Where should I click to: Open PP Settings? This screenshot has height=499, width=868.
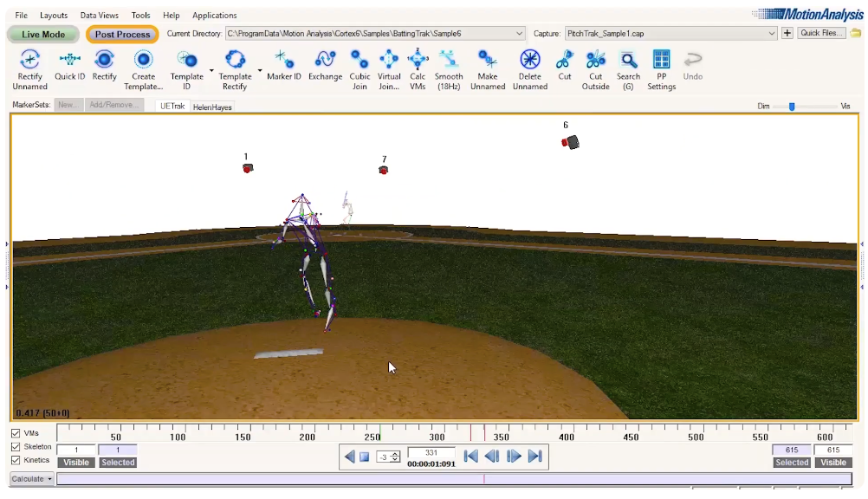(x=661, y=65)
